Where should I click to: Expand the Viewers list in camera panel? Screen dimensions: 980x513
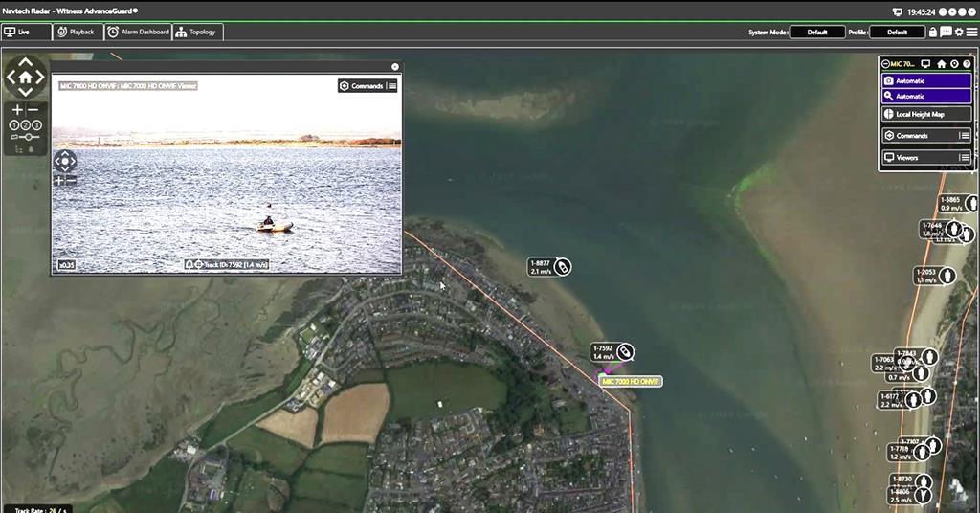pos(965,157)
